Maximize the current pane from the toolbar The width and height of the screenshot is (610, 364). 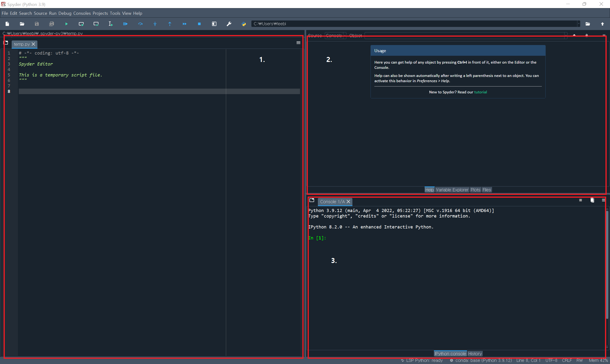point(214,24)
